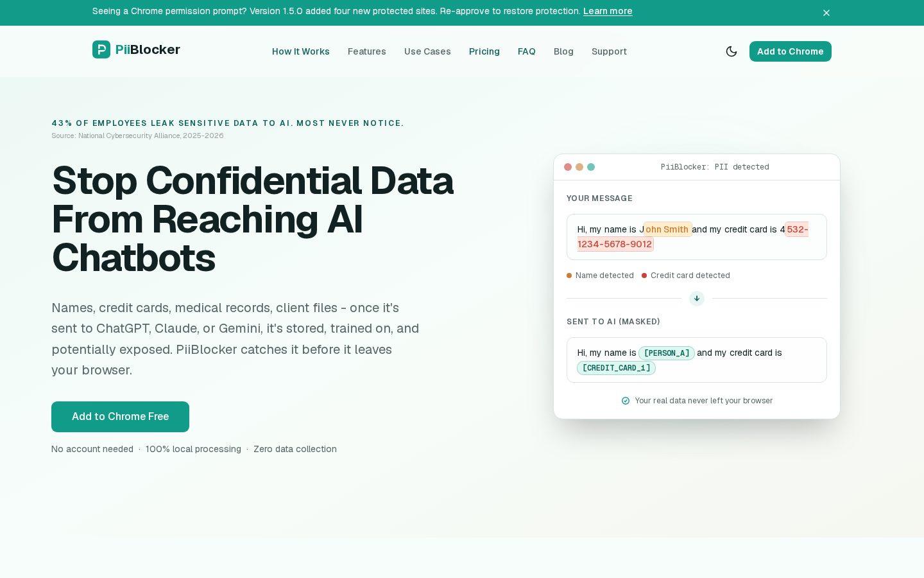The height and width of the screenshot is (578, 924).
Task: Click the PiiBlocker logo icon
Action: (x=101, y=49)
